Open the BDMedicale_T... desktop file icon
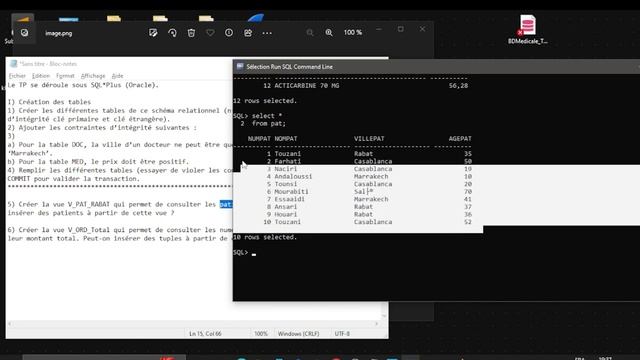Image resolution: width=640 pixels, height=360 pixels. click(527, 29)
